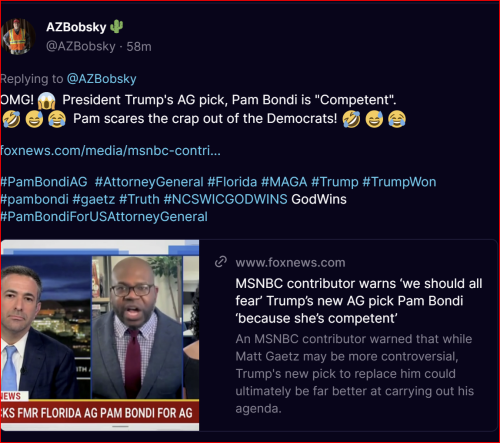The image size is (500, 443).
Task: Click the cactus emoji next to AZBobsky
Action: tap(117, 27)
